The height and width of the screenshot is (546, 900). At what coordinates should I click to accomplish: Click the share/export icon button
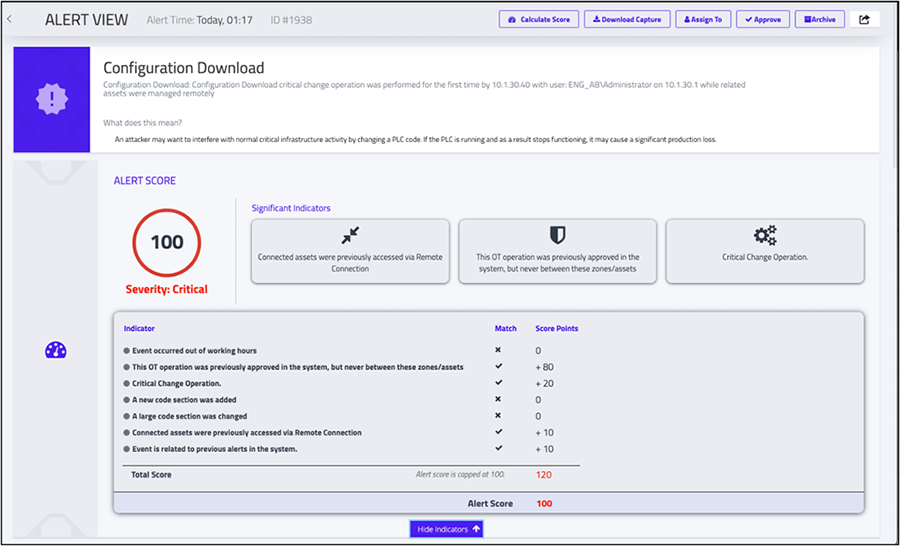click(864, 20)
